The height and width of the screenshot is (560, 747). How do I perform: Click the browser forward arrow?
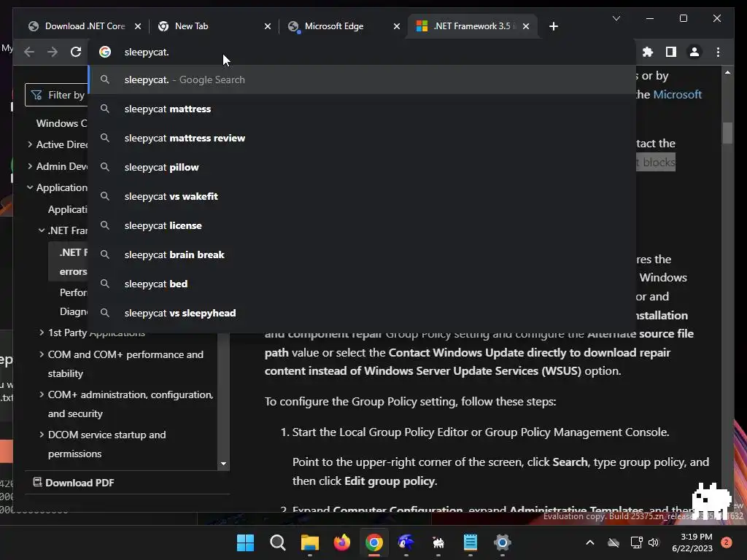pyautogui.click(x=53, y=52)
